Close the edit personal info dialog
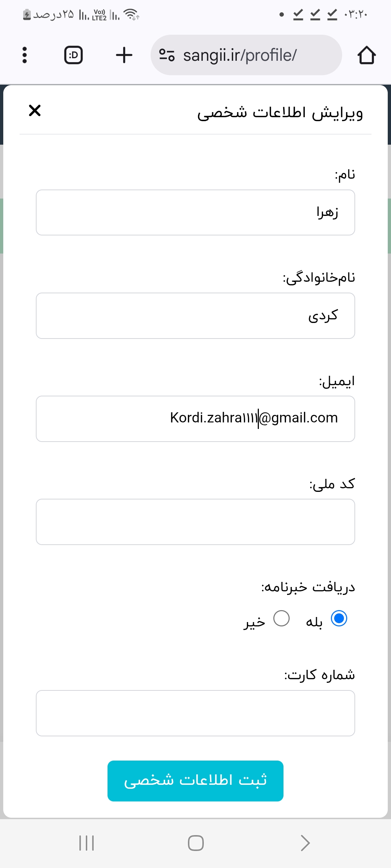Screen dimensions: 391x868 point(35,110)
